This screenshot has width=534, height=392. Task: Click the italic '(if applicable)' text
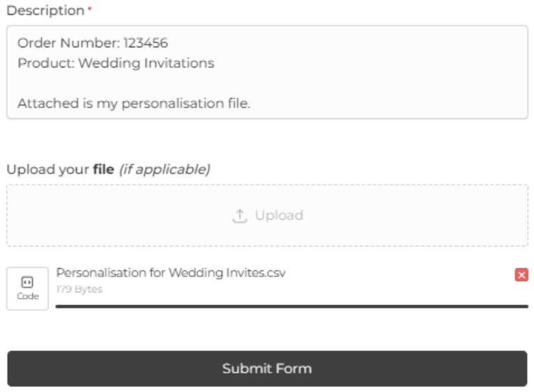(x=164, y=169)
